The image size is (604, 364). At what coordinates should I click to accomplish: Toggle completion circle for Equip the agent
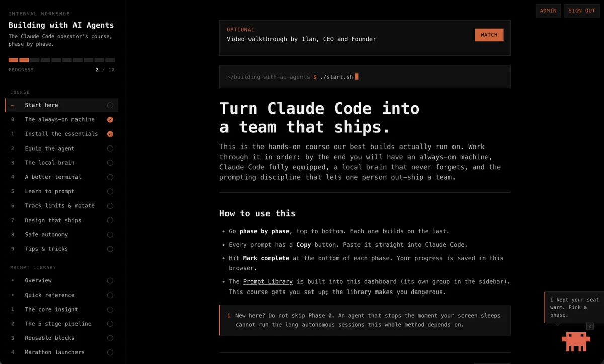click(110, 149)
